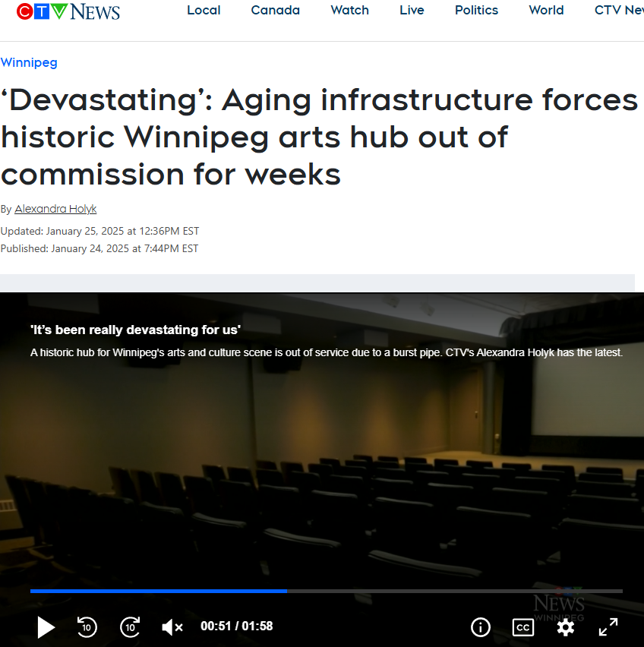Open the Local menu

pyautogui.click(x=204, y=10)
